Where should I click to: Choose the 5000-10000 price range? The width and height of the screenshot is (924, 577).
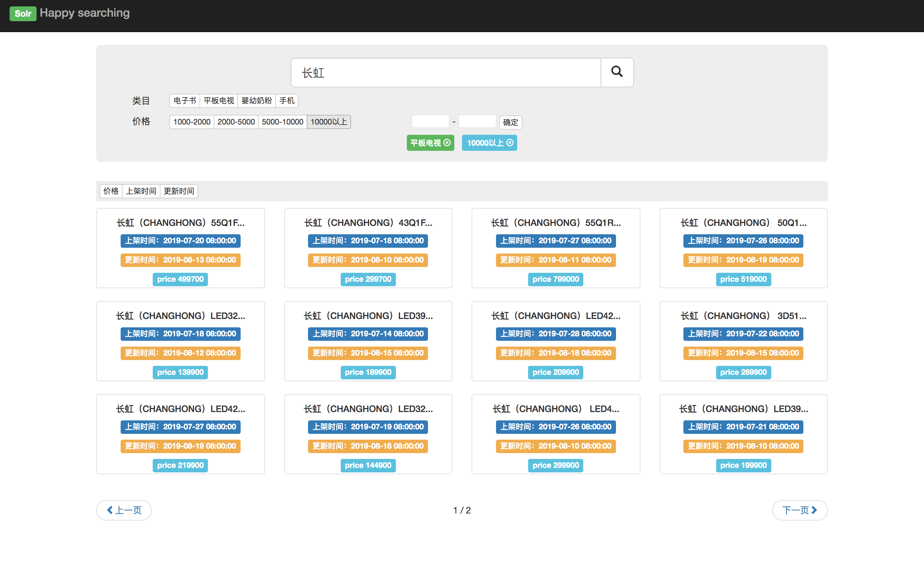pyautogui.click(x=282, y=122)
